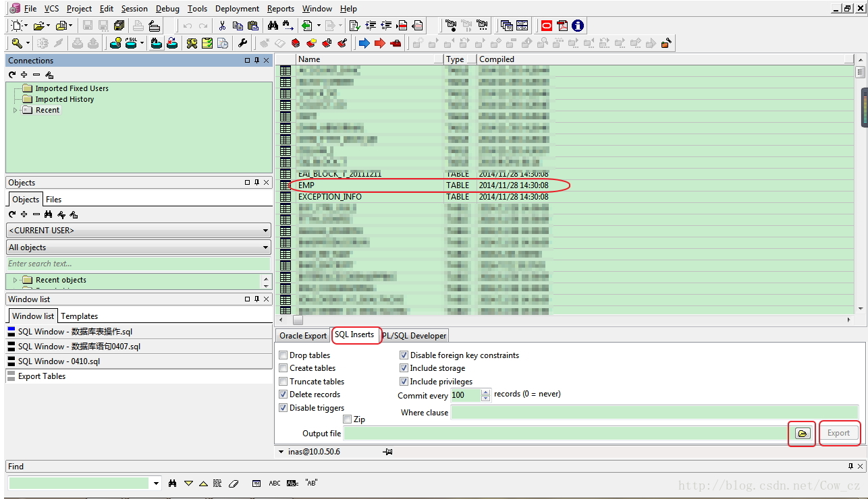This screenshot has height=499, width=868.
Task: Click the wrench Preferences icon
Action: 243,43
